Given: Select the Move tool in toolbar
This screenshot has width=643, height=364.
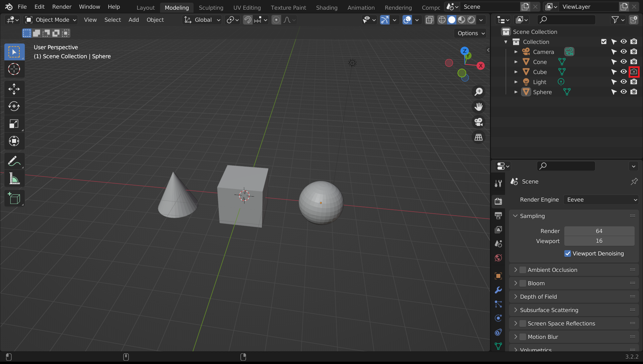Looking at the screenshot, I should click(14, 89).
